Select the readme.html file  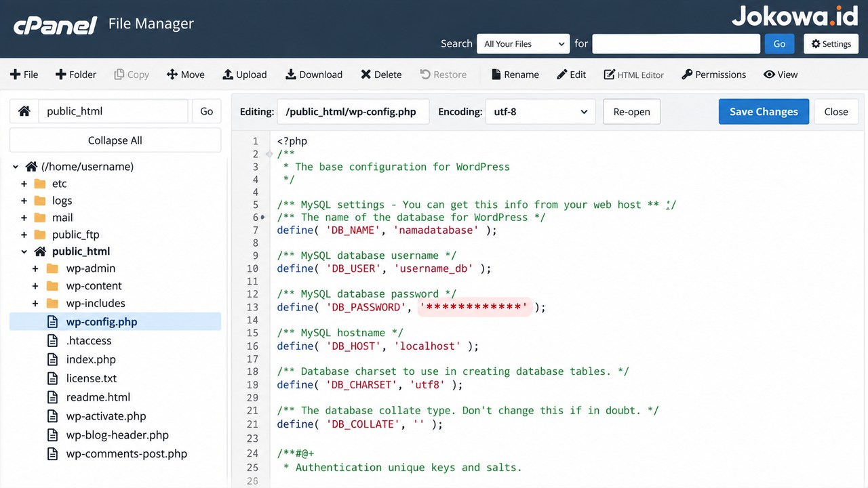(98, 397)
